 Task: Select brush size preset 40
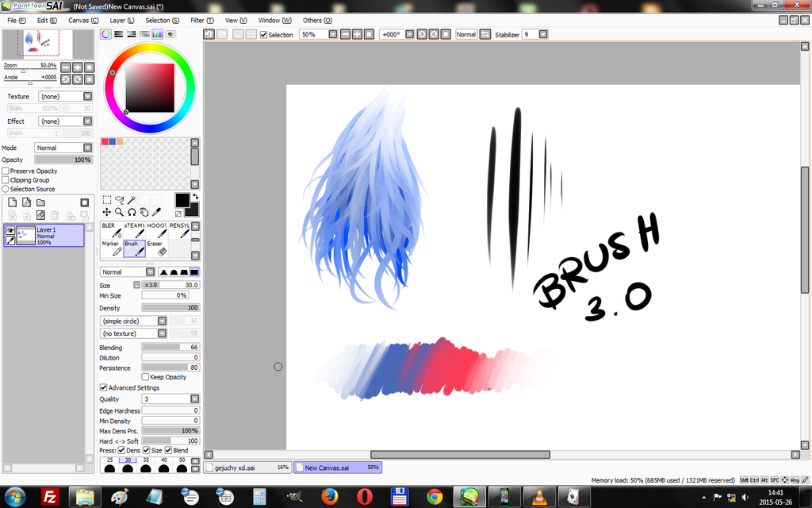tap(163, 465)
